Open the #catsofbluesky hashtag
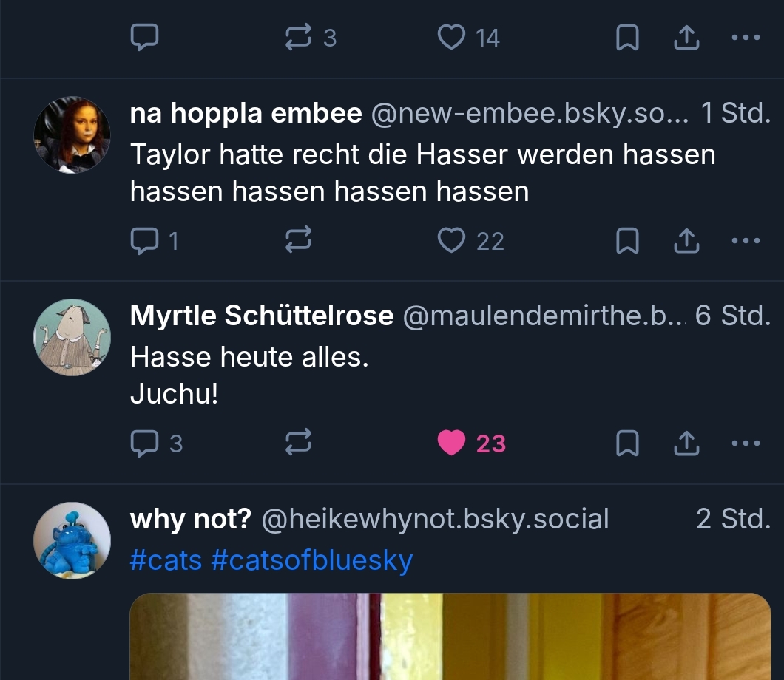784x680 pixels. pos(311,560)
